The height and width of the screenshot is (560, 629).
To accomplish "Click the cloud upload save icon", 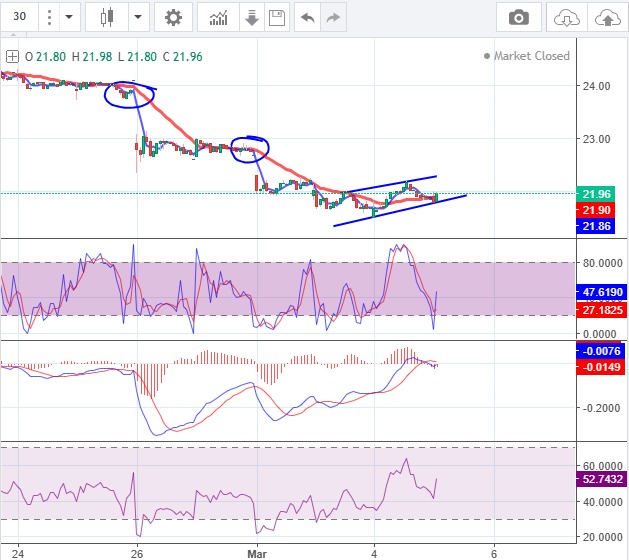I will click(x=608, y=17).
